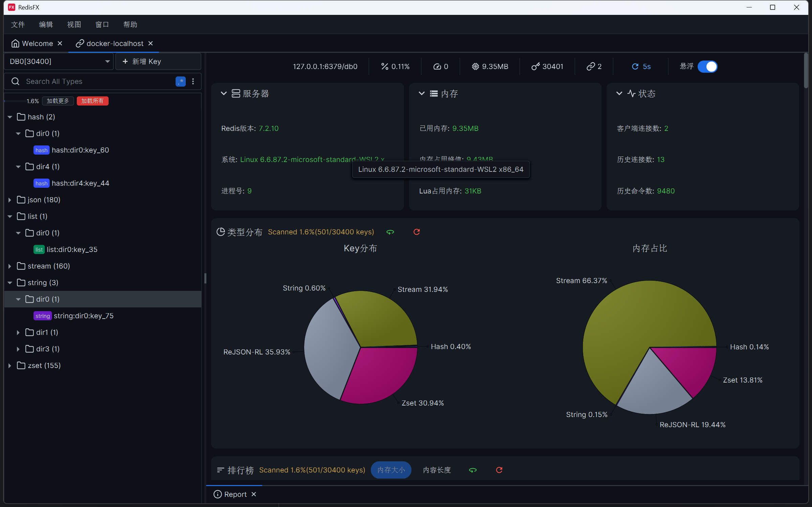This screenshot has height=507, width=812.
Task: Disable the 悬浮 toggle switch
Action: (708, 67)
